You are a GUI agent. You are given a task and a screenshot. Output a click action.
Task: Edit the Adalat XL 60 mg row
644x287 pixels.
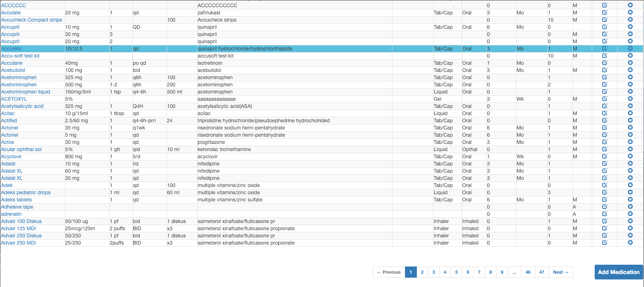pos(605,171)
